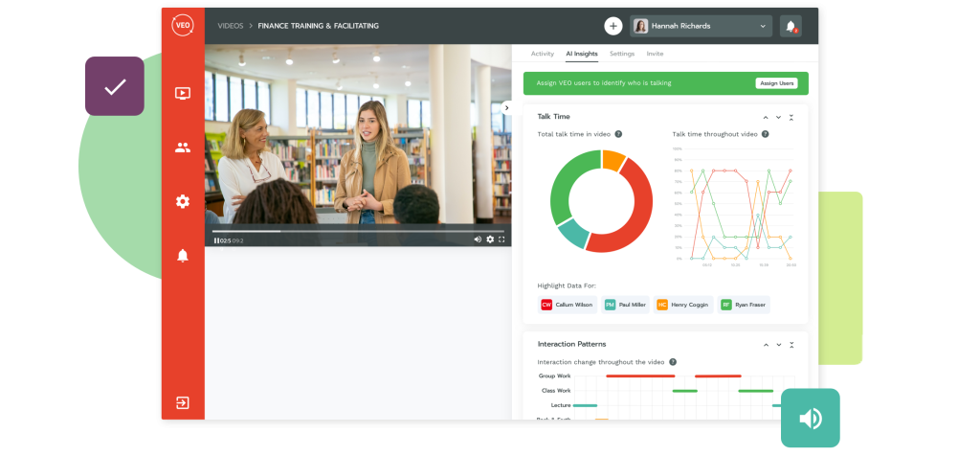Image resolution: width=980 pixels, height=456 pixels.
Task: Click orange segment of talk time donut
Action: click(613, 160)
